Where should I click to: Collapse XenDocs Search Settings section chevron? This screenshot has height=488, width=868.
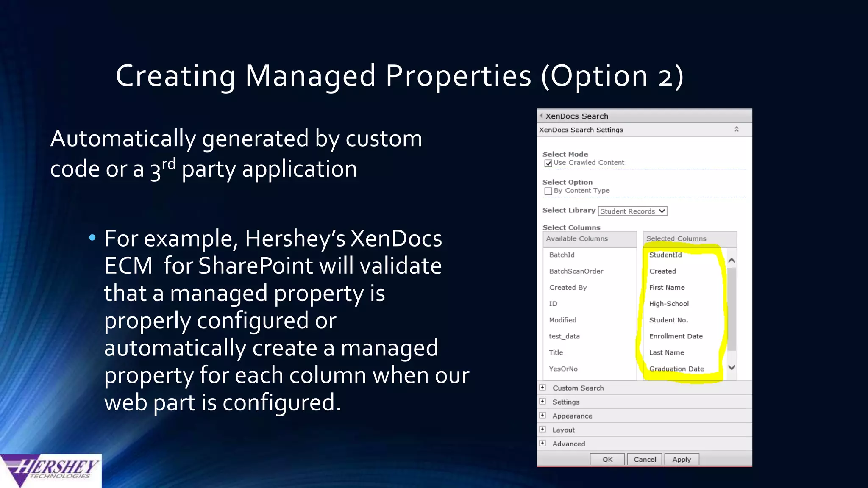[x=737, y=129]
